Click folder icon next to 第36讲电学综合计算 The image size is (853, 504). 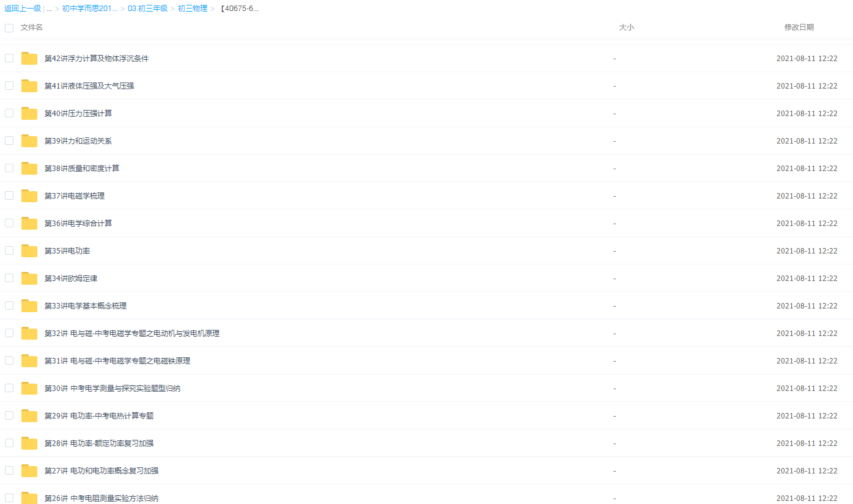pos(29,224)
